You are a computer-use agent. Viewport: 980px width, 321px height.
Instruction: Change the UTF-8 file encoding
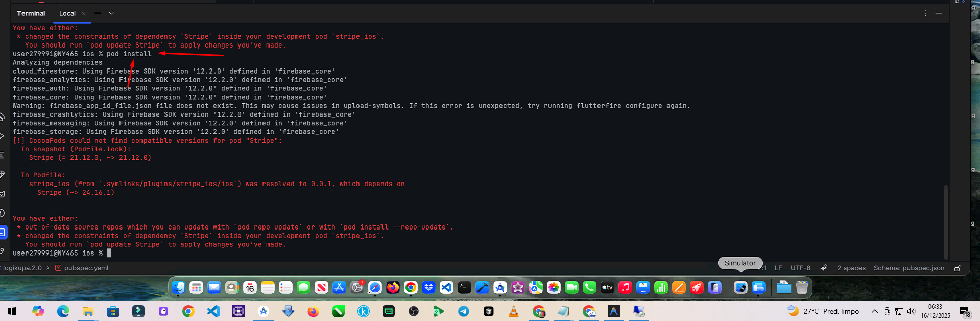(x=800, y=268)
